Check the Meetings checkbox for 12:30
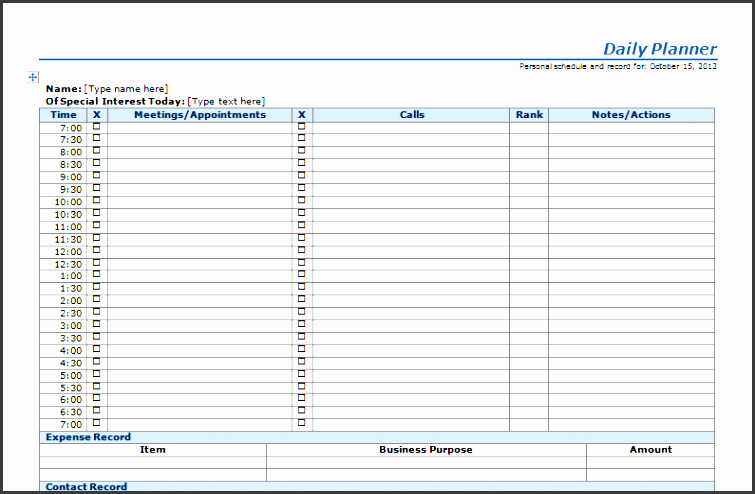This screenshot has width=755, height=494. [97, 263]
